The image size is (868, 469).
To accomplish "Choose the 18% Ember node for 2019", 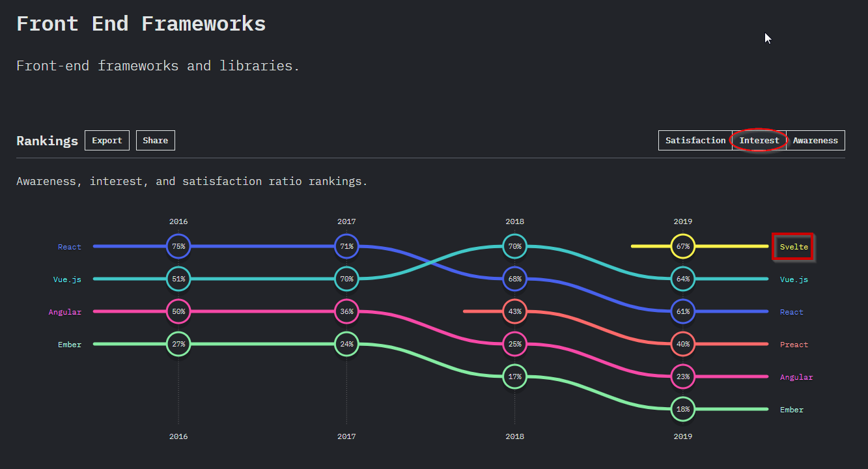I will tap(682, 409).
